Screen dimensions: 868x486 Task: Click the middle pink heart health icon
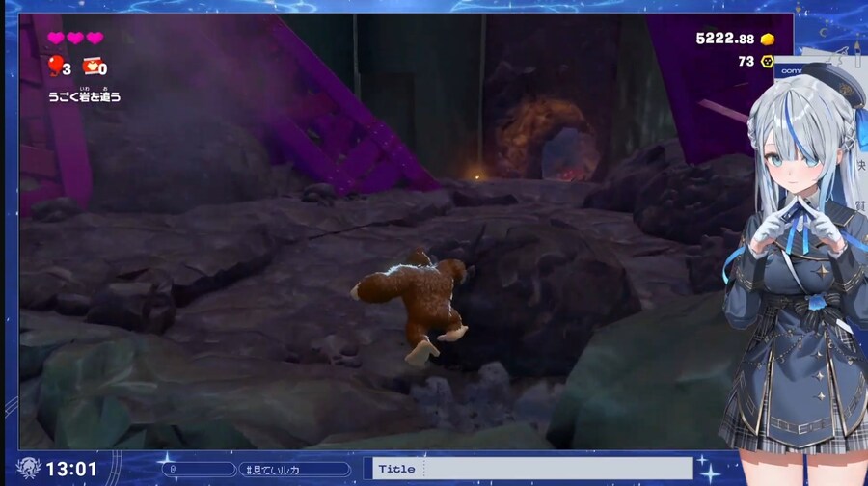[x=75, y=38]
